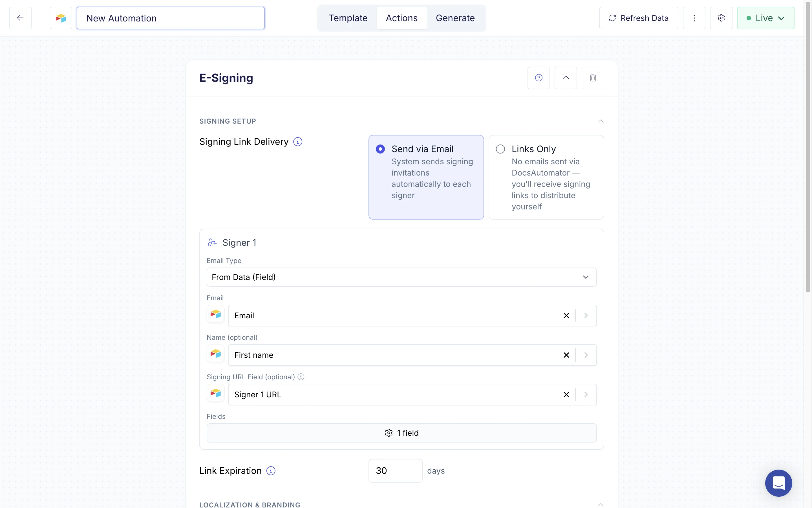
Task: Open the three-dot more options menu
Action: [694, 18]
